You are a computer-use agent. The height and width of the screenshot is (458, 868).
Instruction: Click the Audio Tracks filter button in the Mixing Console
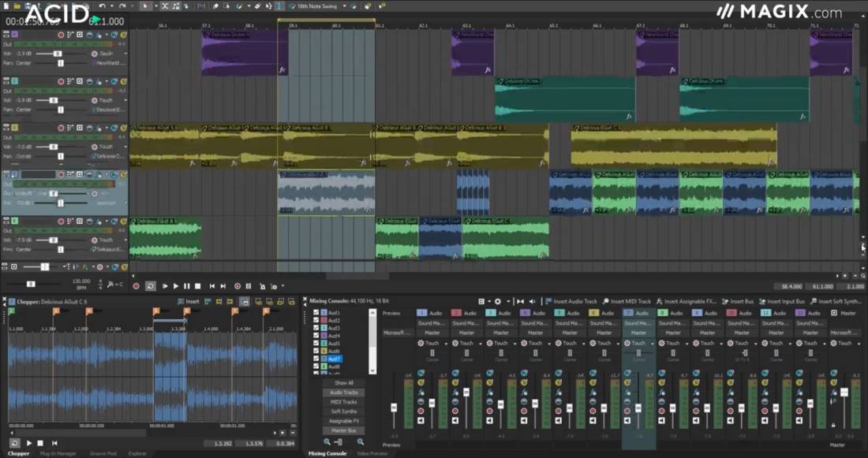[x=343, y=392]
